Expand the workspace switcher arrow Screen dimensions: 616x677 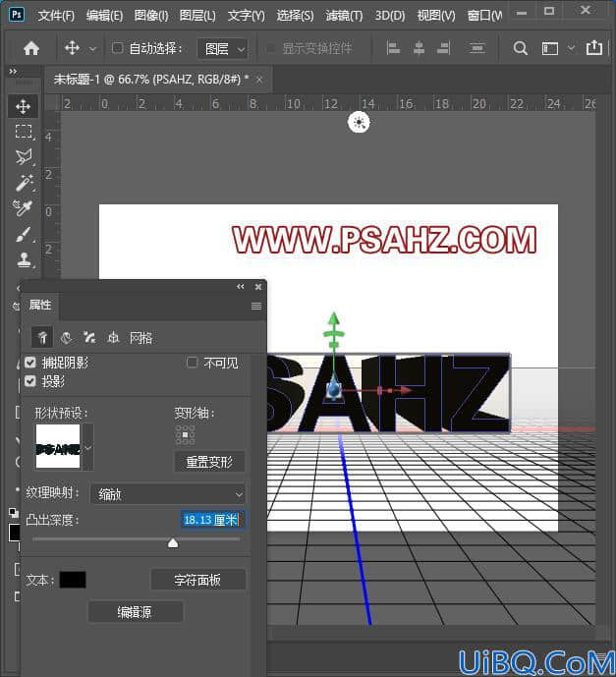click(x=571, y=48)
